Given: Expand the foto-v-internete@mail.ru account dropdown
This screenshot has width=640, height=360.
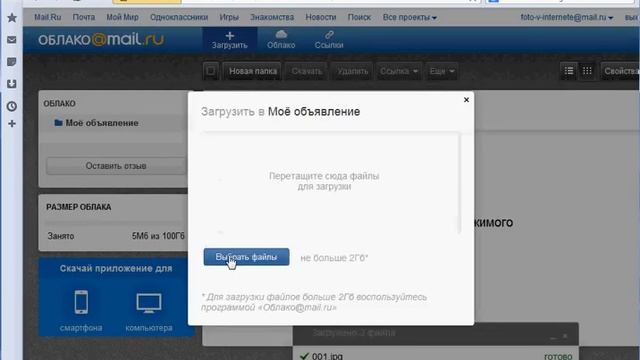Looking at the screenshot, I should point(567,17).
